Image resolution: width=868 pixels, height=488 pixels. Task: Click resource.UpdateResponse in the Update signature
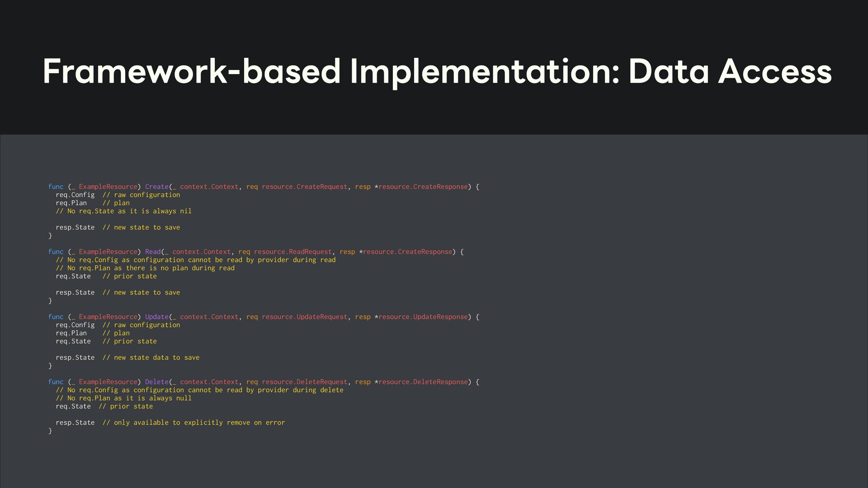tap(423, 317)
